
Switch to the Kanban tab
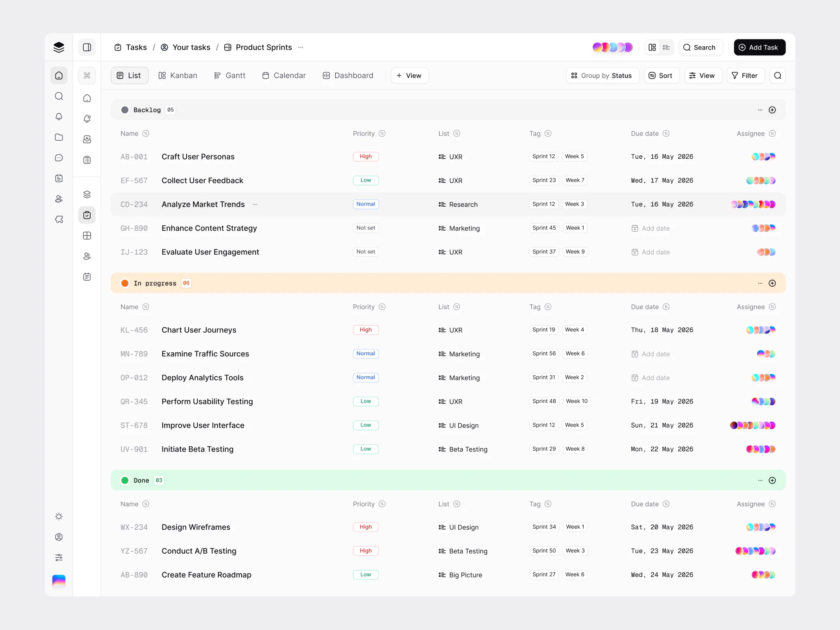[x=178, y=75]
